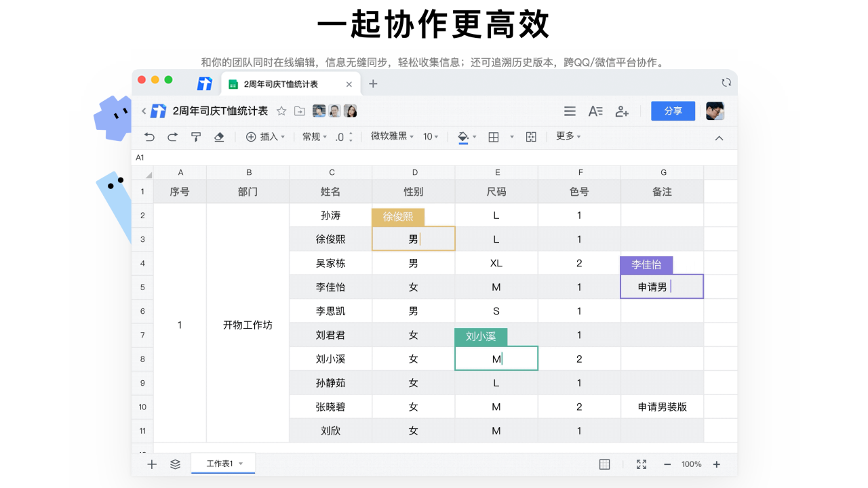Enter fullscreen mode from status bar
Viewport: 868px width, 488px height.
click(642, 464)
